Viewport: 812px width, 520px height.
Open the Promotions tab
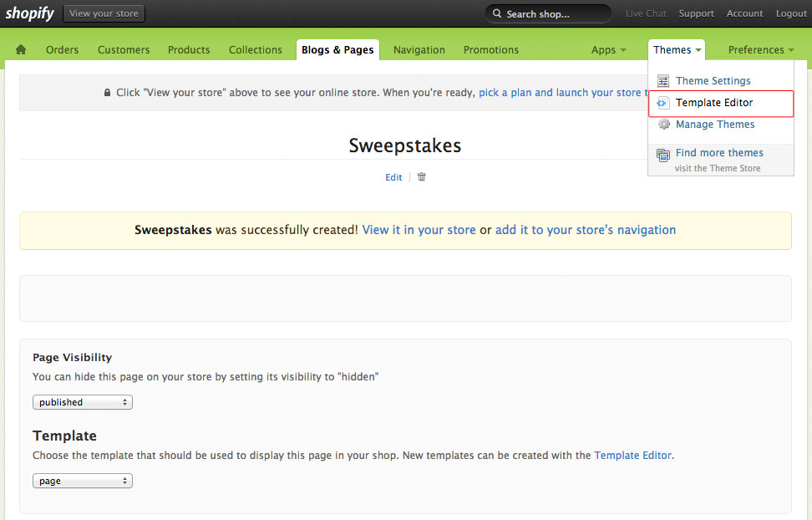point(491,50)
